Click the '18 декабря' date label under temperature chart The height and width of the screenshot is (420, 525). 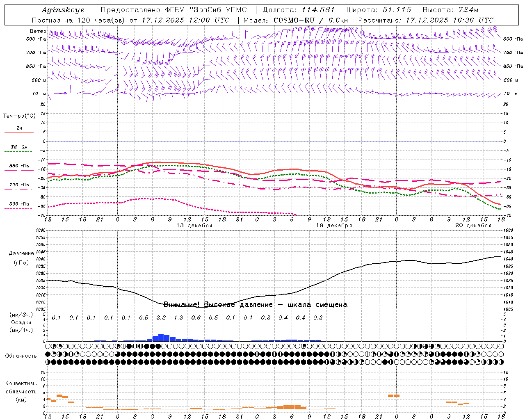coord(194,226)
